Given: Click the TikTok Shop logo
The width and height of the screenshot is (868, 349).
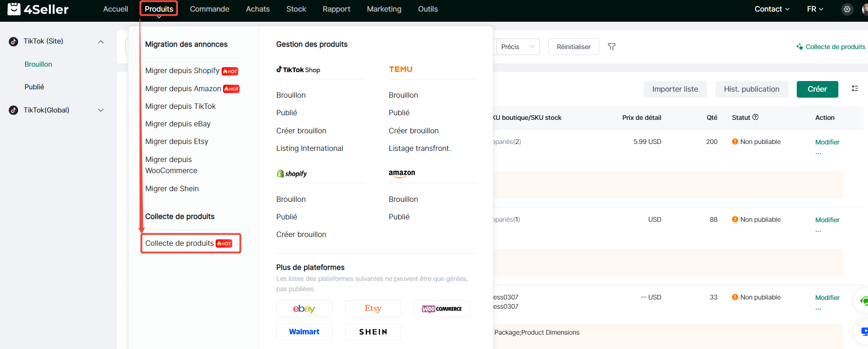Looking at the screenshot, I should pos(298,69).
